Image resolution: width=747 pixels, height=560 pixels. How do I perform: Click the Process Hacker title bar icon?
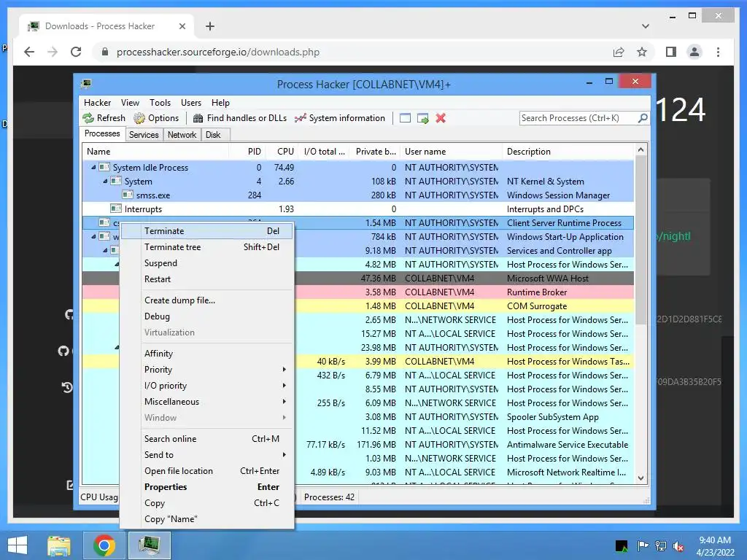click(x=86, y=85)
